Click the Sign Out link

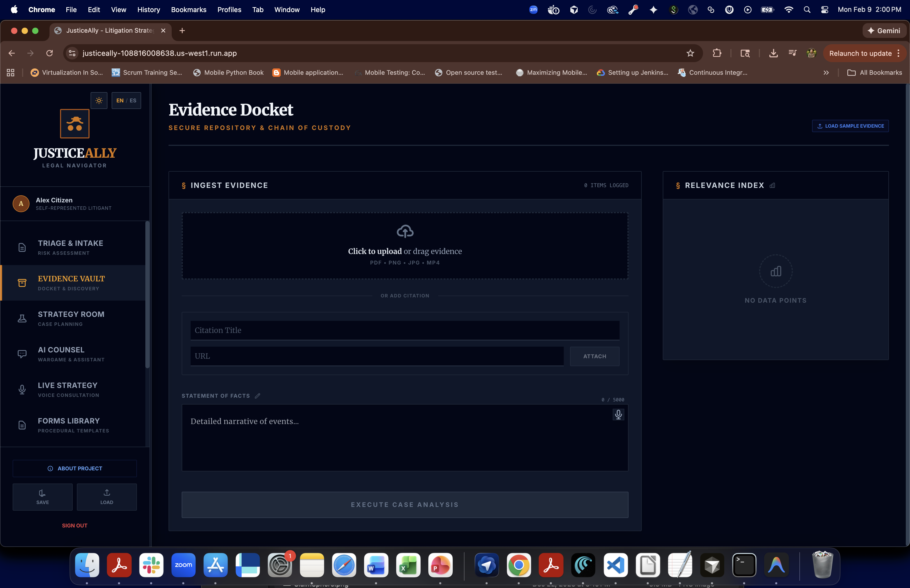[75, 525]
